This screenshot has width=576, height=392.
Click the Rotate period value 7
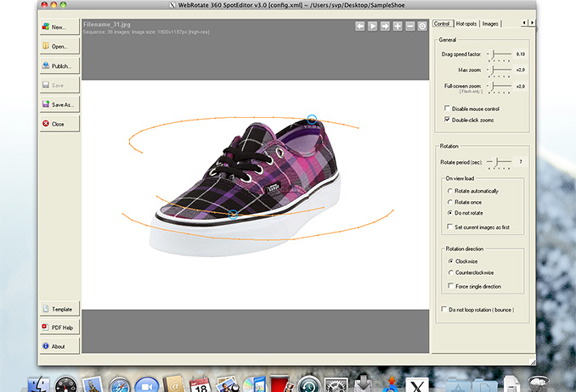521,161
